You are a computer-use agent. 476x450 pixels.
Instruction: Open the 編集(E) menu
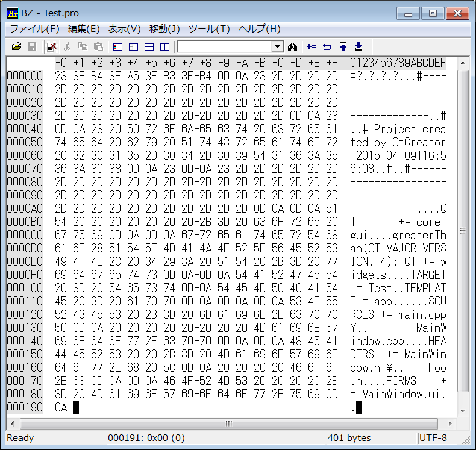tap(84, 29)
